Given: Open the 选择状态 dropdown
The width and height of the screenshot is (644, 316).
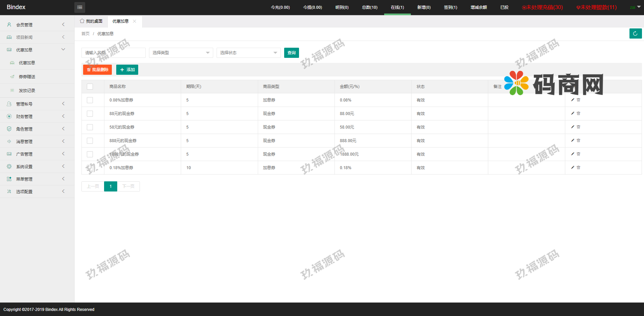Looking at the screenshot, I should [x=248, y=53].
